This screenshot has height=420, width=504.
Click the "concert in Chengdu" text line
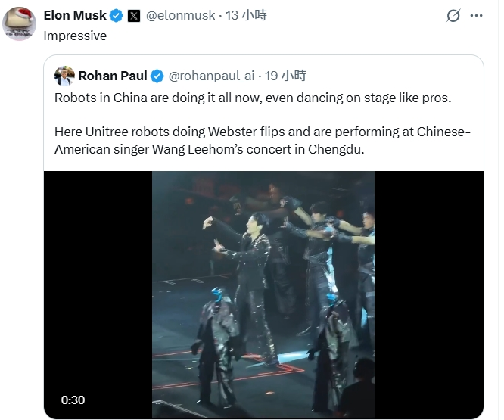coord(209,148)
